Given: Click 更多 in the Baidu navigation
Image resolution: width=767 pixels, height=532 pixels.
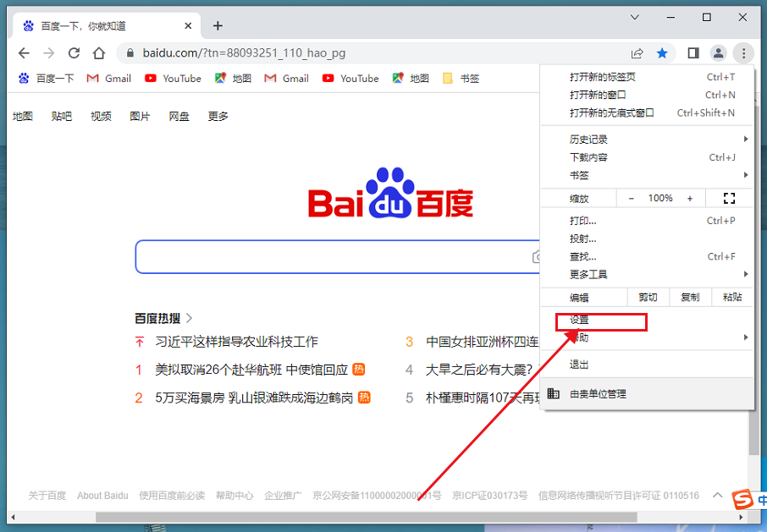Looking at the screenshot, I should [218, 116].
